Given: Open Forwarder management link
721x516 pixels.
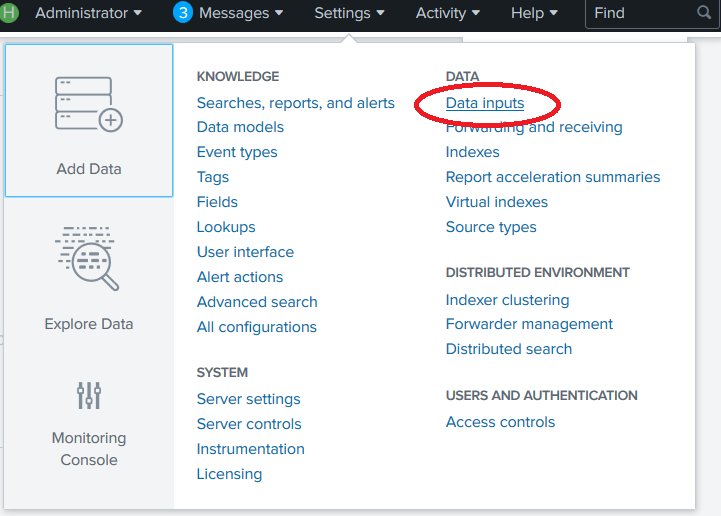Looking at the screenshot, I should [529, 324].
